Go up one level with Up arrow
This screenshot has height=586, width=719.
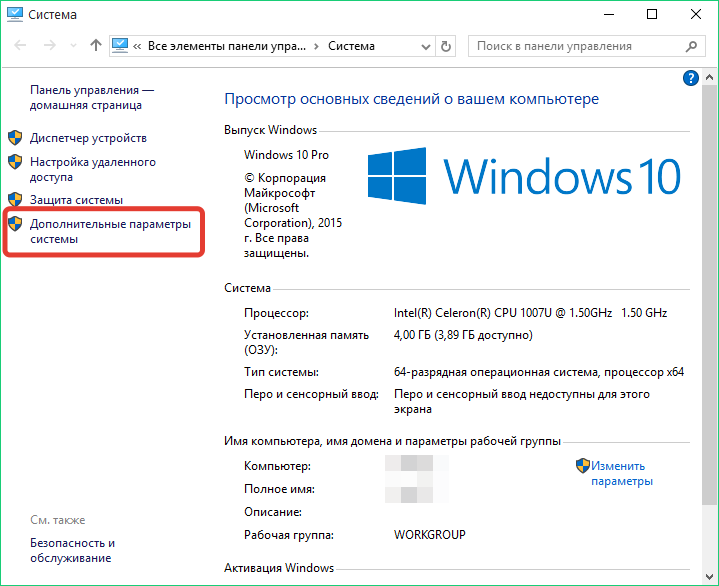click(96, 45)
